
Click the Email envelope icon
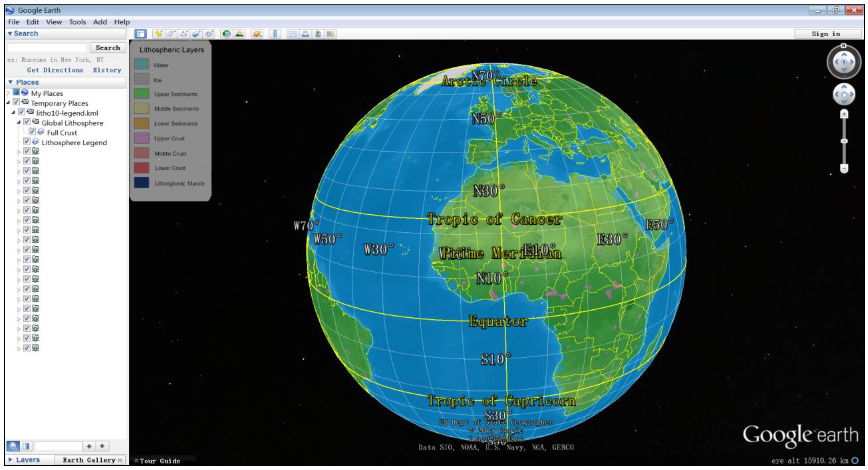click(x=293, y=34)
